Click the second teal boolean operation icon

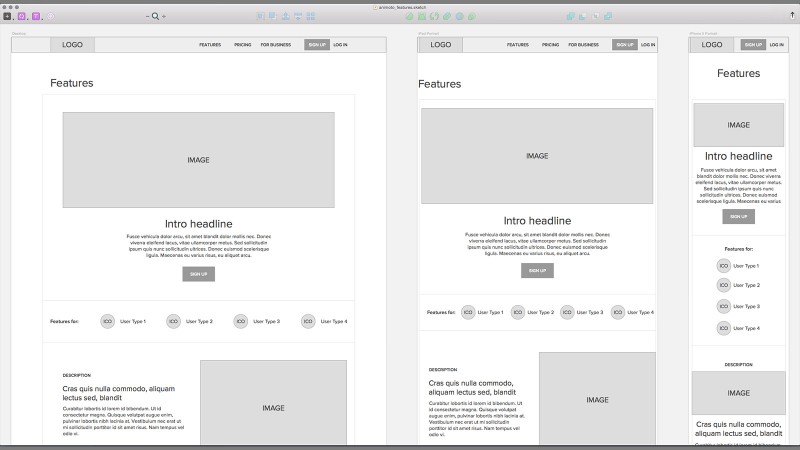[583, 16]
